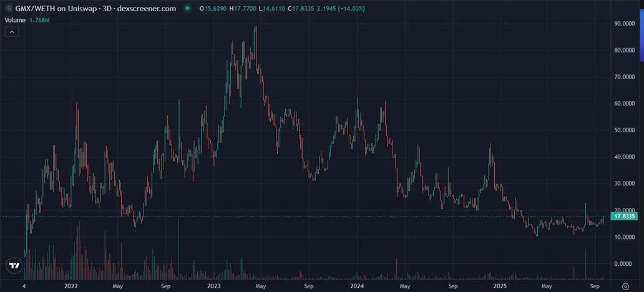
Task: Click the Sep 2022 time axis label
Action: click(x=165, y=286)
